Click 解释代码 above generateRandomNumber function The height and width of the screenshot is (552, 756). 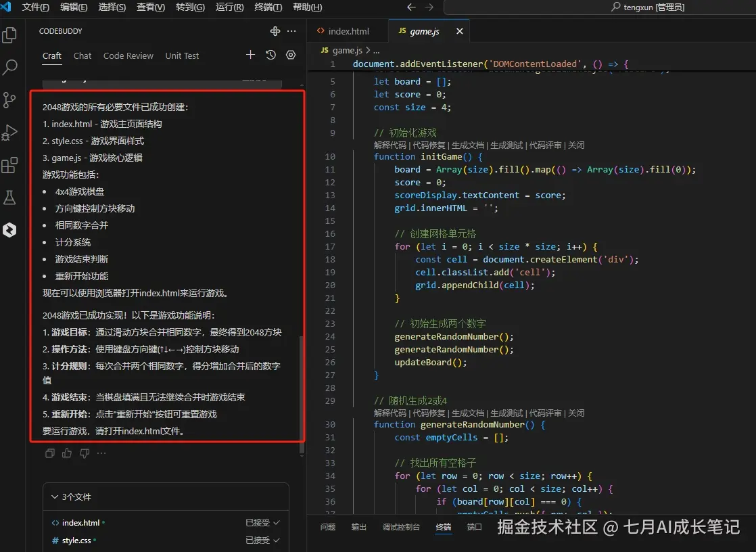pos(390,413)
